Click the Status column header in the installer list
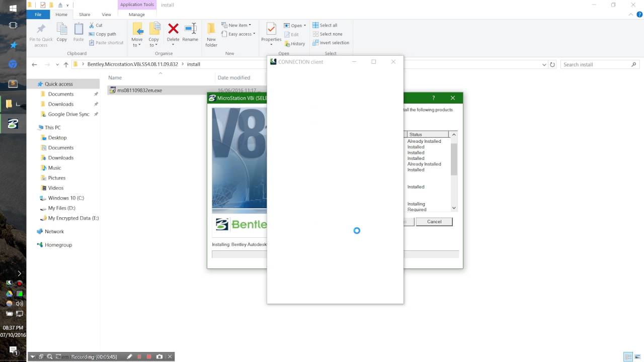 427,134
